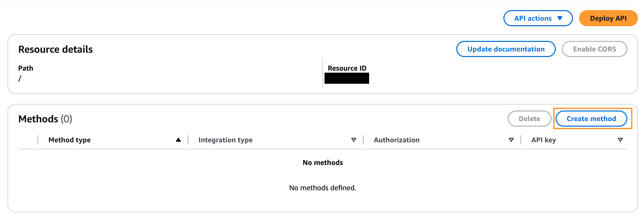This screenshot has width=644, height=219.
Task: Click the Enable CORS button
Action: tap(594, 49)
